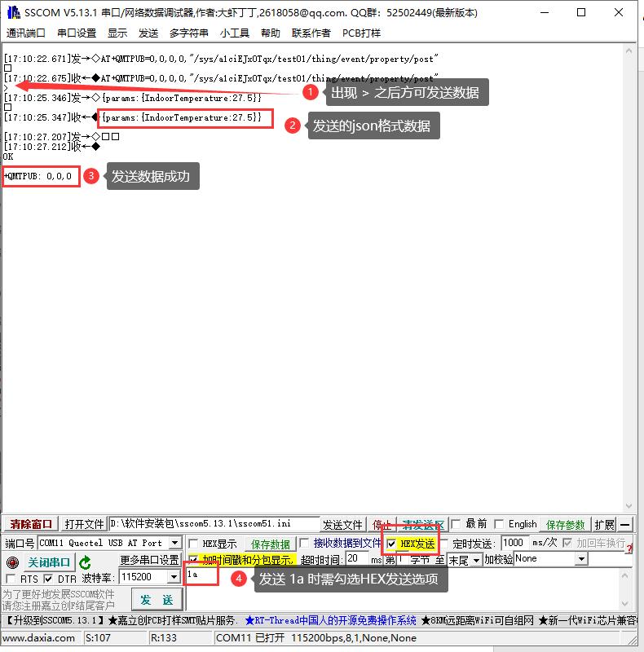This screenshot has width=644, height=652.
Task: Click the file path field showing sscom51.ini
Action: click(x=214, y=524)
